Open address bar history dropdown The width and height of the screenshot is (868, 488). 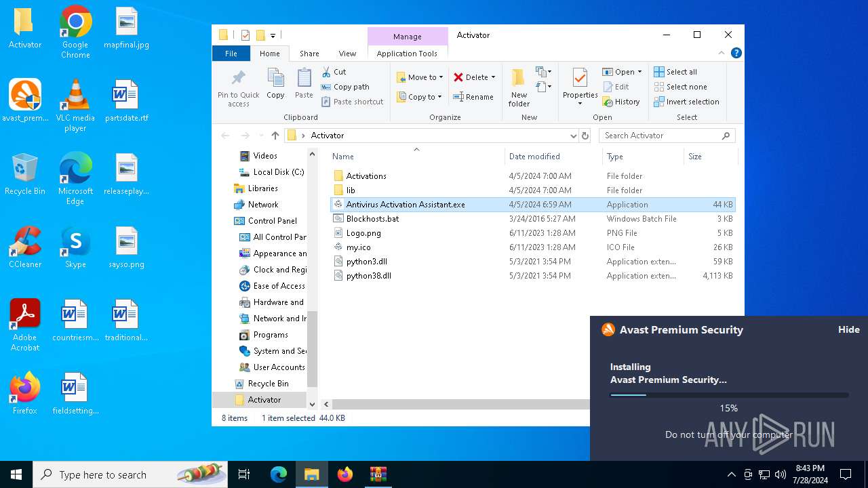point(574,136)
